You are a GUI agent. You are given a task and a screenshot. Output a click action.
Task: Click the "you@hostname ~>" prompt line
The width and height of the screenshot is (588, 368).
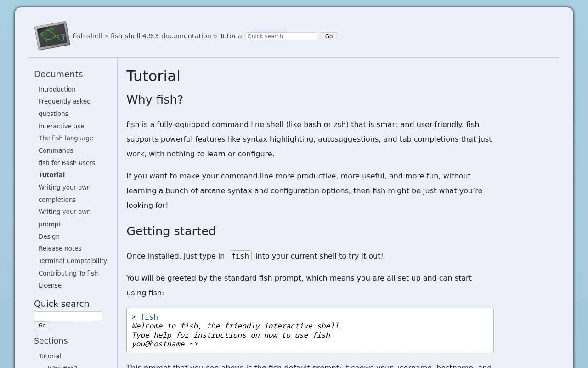click(165, 344)
